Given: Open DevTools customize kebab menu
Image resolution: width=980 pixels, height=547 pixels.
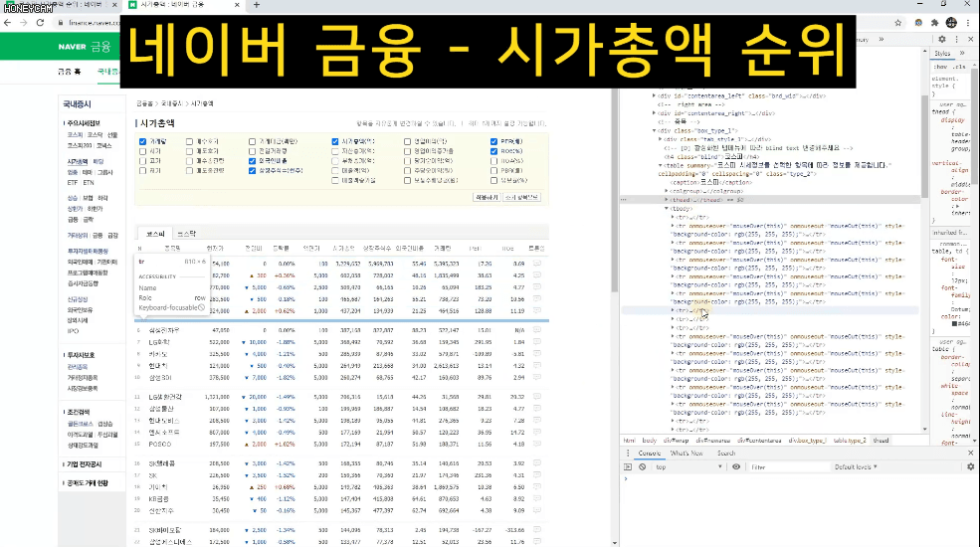Looking at the screenshot, I should point(956,40).
